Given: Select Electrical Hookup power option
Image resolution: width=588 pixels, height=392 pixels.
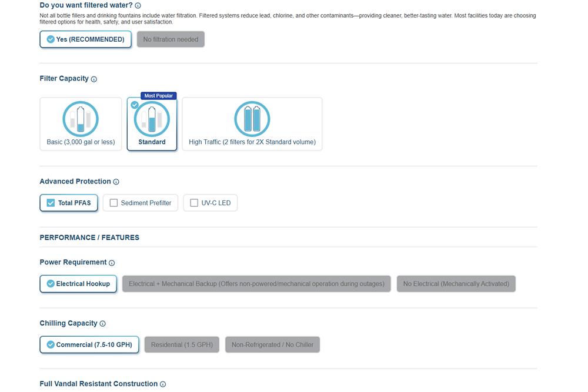Looking at the screenshot, I should [78, 284].
